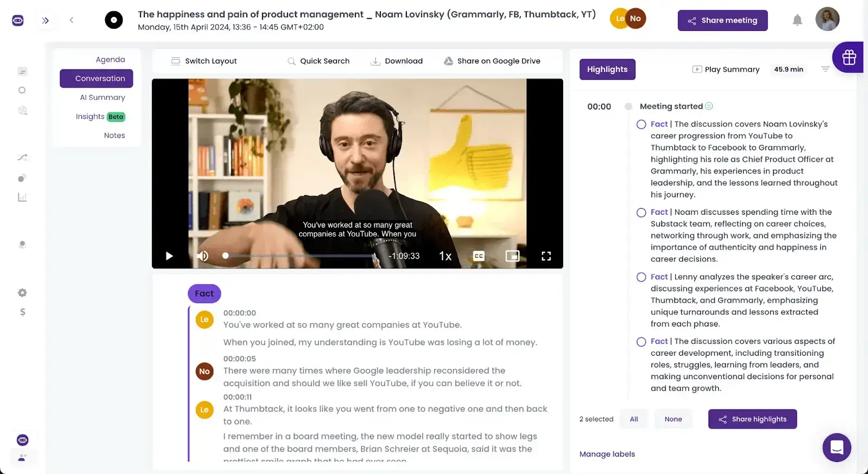This screenshot has height=474, width=868.
Task: Play the meeting video
Action: [169, 256]
